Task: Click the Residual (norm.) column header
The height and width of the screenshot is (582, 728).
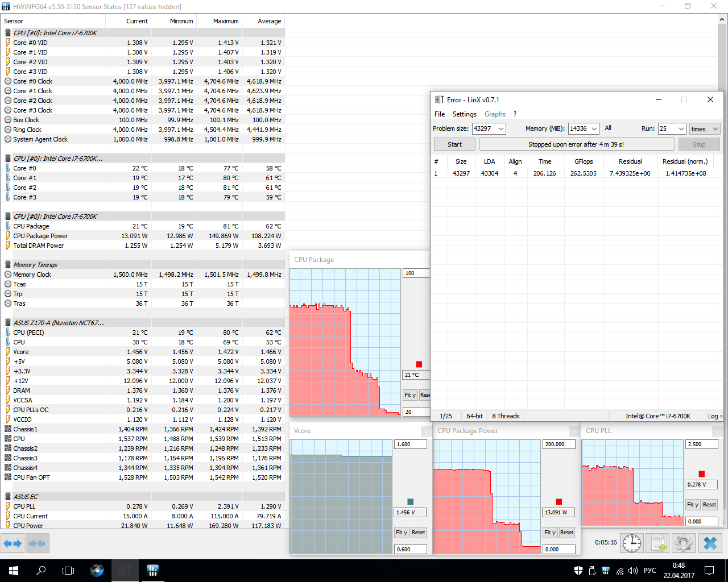Action: [685, 161]
